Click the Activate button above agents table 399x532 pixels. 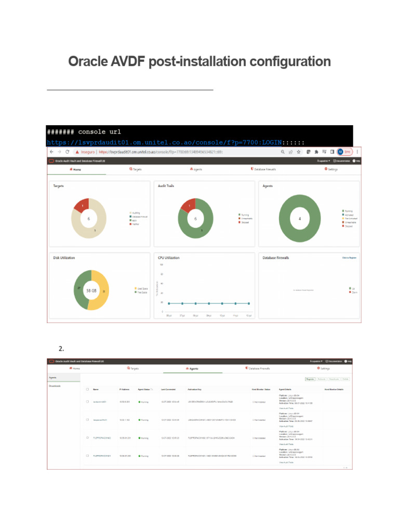pyautogui.click(x=322, y=379)
